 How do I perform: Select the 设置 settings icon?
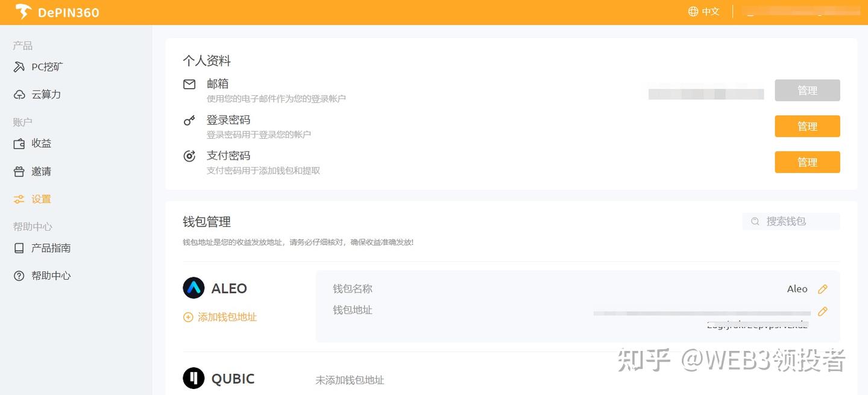(x=19, y=199)
